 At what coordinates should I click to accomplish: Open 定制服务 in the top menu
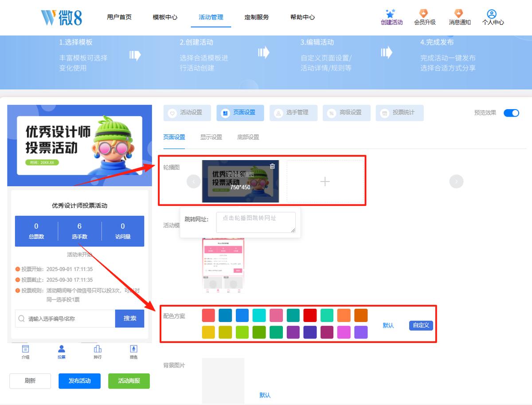(x=257, y=17)
